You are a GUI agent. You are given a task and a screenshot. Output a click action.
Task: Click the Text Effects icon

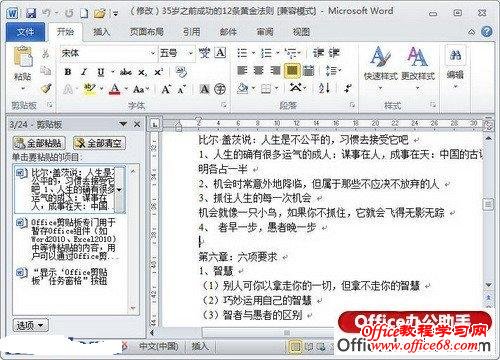[68, 89]
